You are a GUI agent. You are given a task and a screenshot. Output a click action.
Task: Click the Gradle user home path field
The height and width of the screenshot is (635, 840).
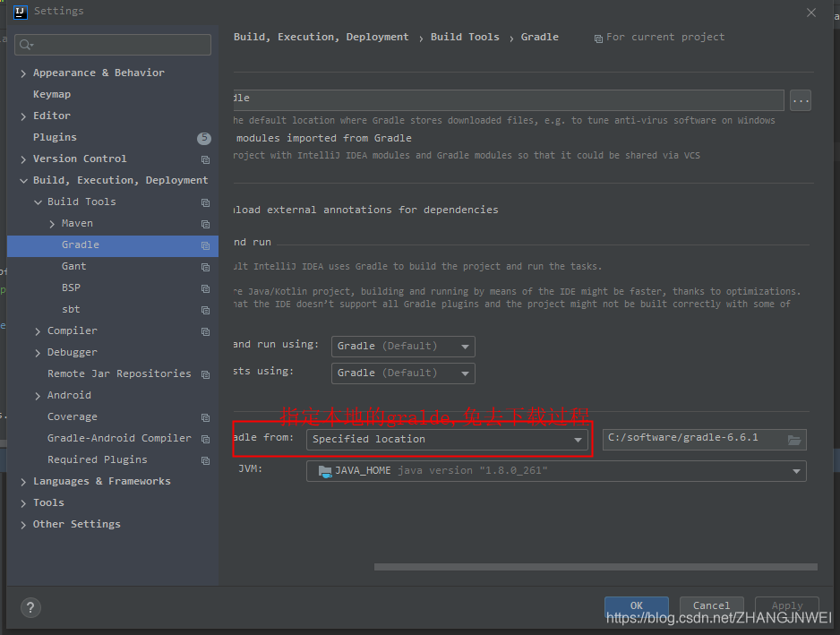pos(509,99)
